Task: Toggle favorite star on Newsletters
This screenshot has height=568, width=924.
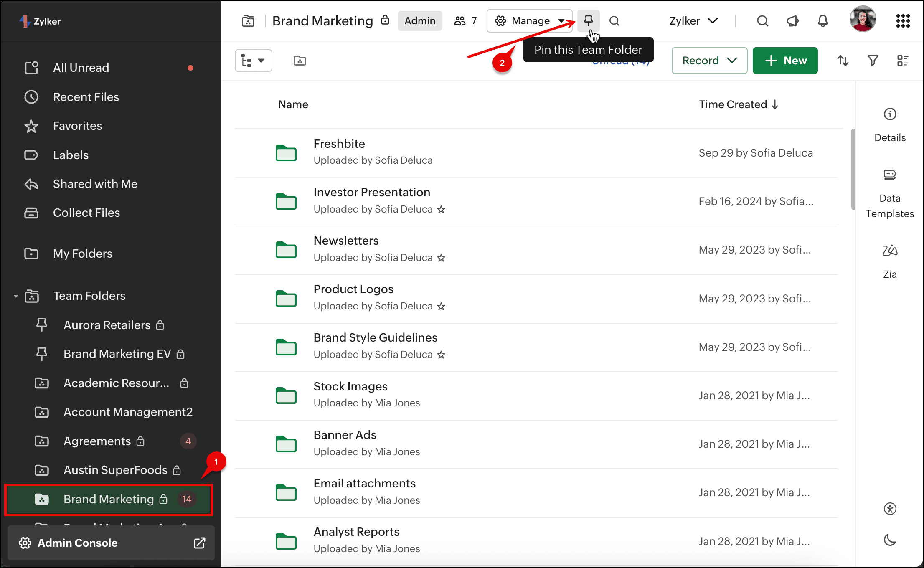Action: pos(441,258)
